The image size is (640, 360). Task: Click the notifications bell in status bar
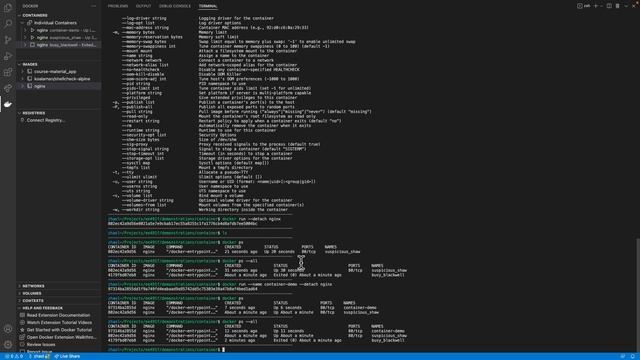633,357
